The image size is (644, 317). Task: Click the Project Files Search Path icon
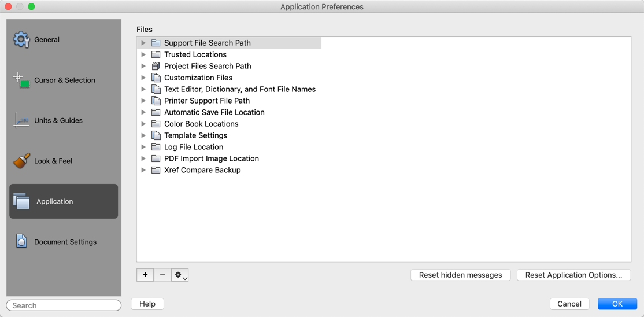pos(156,66)
